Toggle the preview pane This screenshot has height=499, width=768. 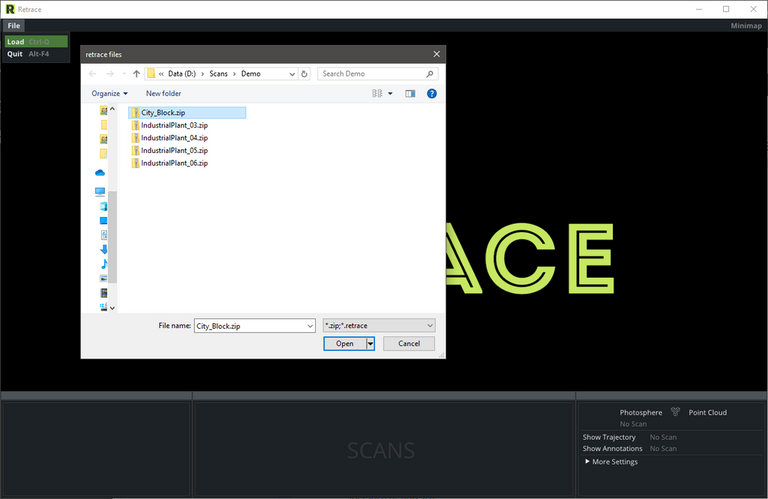coord(410,93)
